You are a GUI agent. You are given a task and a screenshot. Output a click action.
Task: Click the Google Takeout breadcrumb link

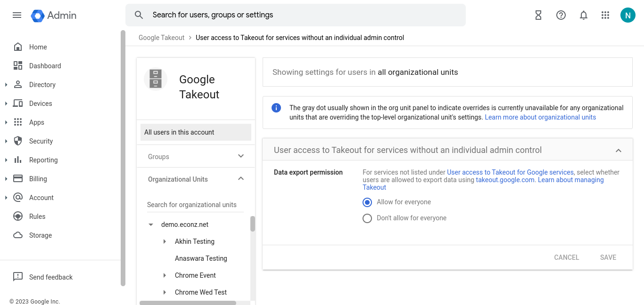pyautogui.click(x=161, y=38)
